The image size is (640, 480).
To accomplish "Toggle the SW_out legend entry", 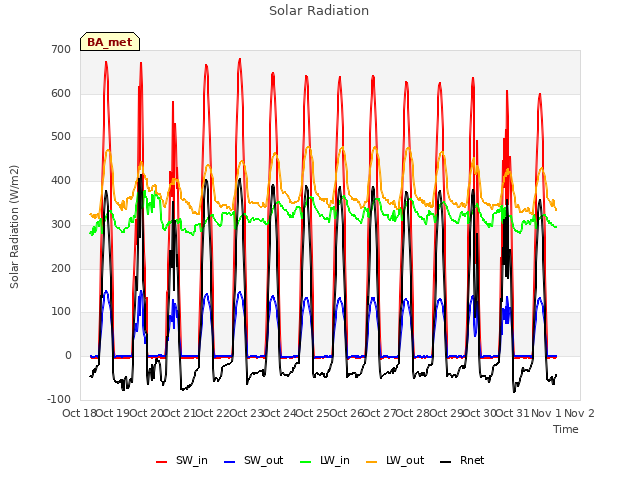I will [253, 460].
